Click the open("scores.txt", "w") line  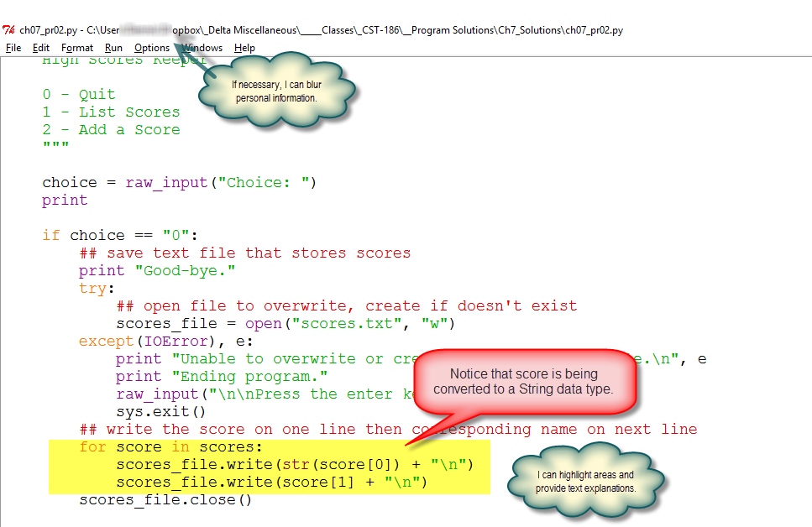tap(286, 323)
